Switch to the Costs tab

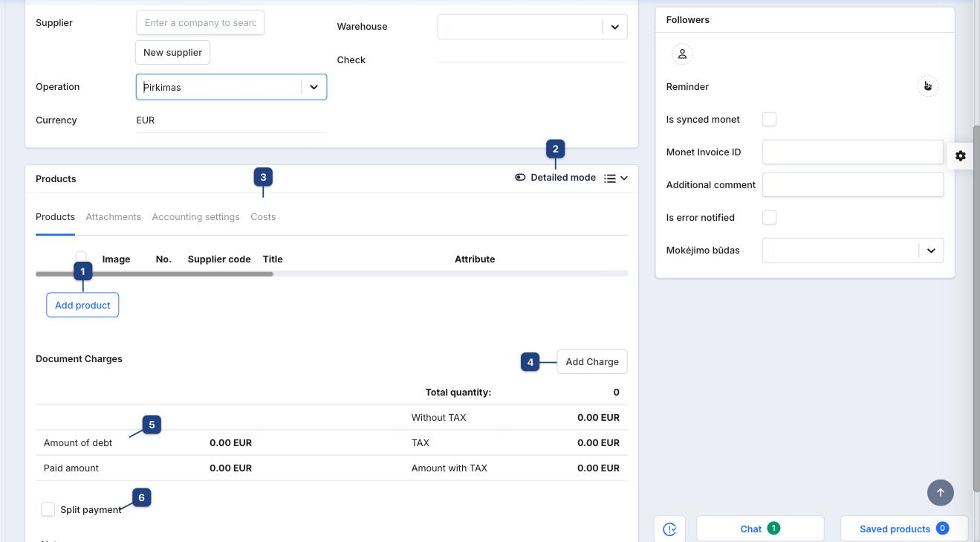tap(263, 217)
